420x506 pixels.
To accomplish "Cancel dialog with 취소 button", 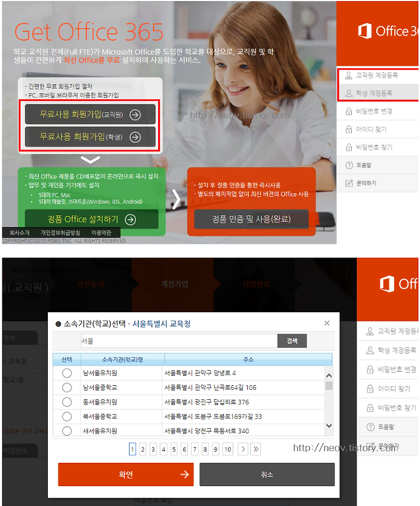I will 267,474.
